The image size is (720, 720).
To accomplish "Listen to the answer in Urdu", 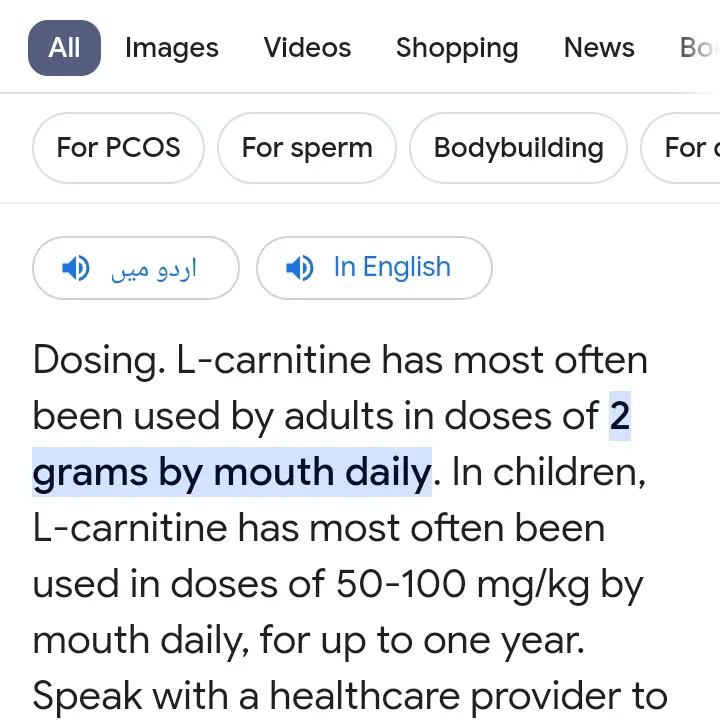I will coord(136,268).
